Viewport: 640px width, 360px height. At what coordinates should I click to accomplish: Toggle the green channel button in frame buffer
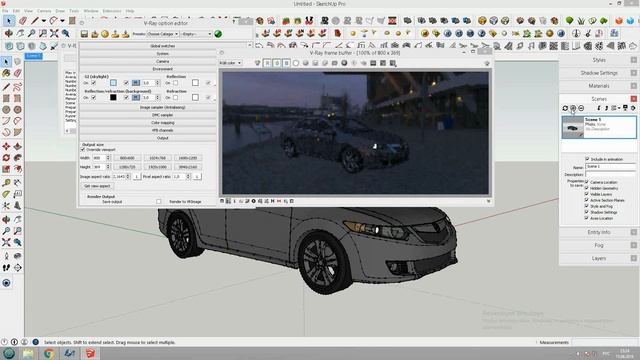(277, 63)
